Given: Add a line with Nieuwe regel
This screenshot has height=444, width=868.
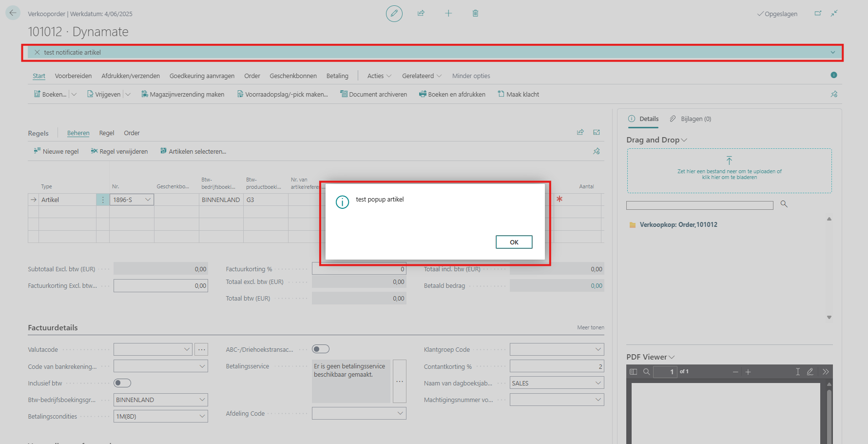Looking at the screenshot, I should pos(56,151).
